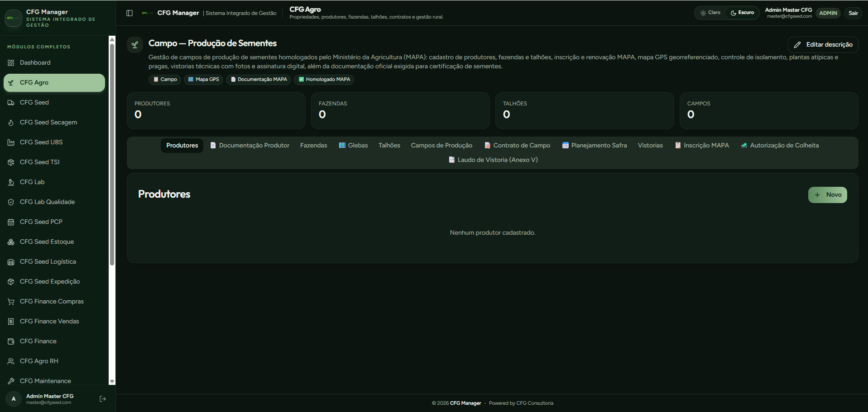Select the Vistorias tab
Image resolution: width=868 pixels, height=412 pixels.
(650, 145)
